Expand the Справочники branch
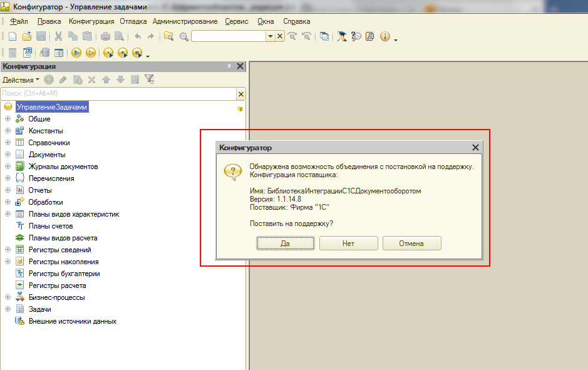 pos(8,143)
